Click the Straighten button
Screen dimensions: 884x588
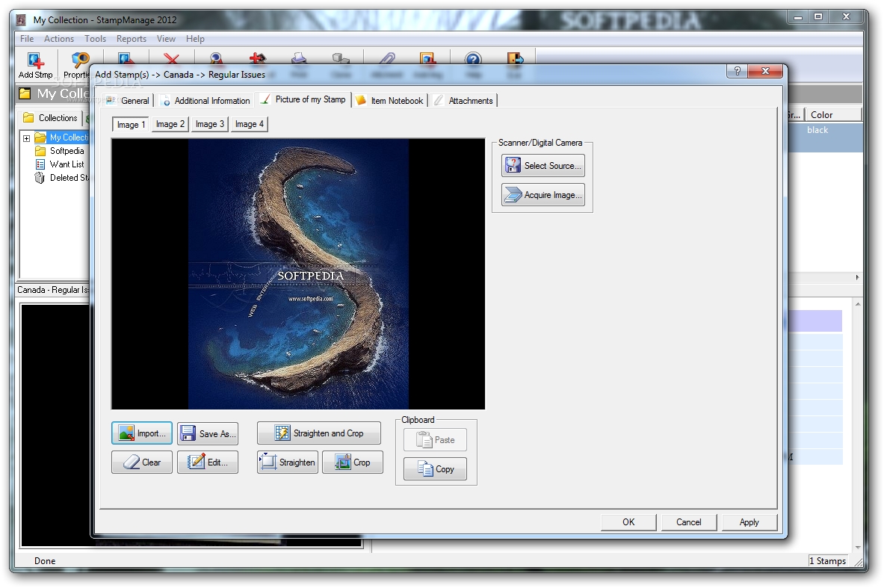click(x=288, y=462)
